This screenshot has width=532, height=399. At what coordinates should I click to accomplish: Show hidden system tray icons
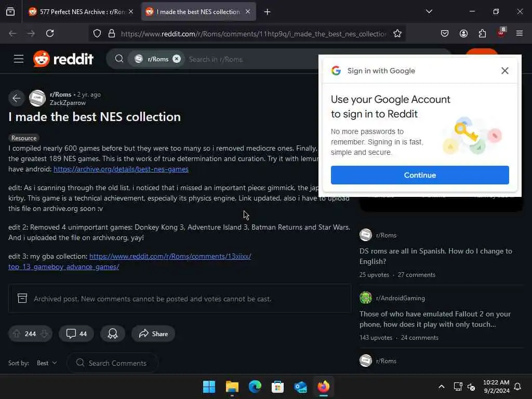click(x=442, y=387)
